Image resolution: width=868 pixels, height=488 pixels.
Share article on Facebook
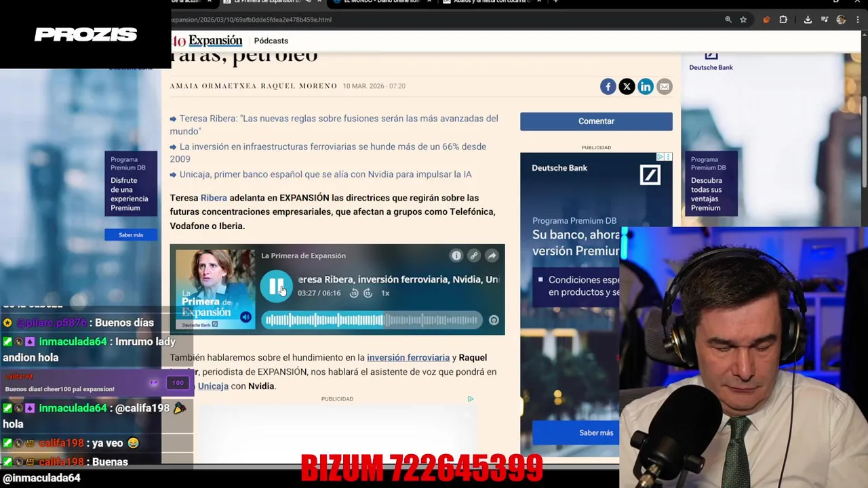coord(608,86)
